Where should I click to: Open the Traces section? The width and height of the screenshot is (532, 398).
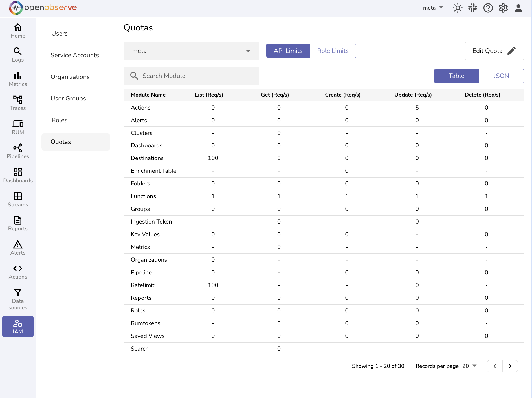(x=18, y=103)
